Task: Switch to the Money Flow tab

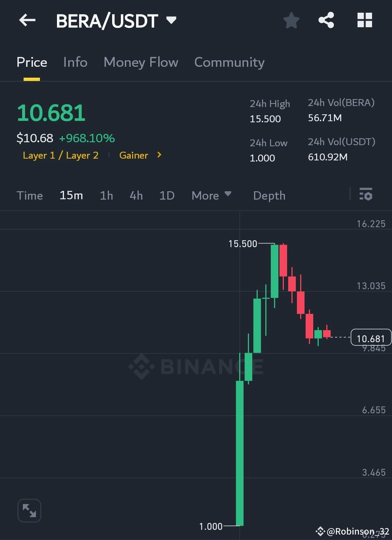Action: coord(141,62)
